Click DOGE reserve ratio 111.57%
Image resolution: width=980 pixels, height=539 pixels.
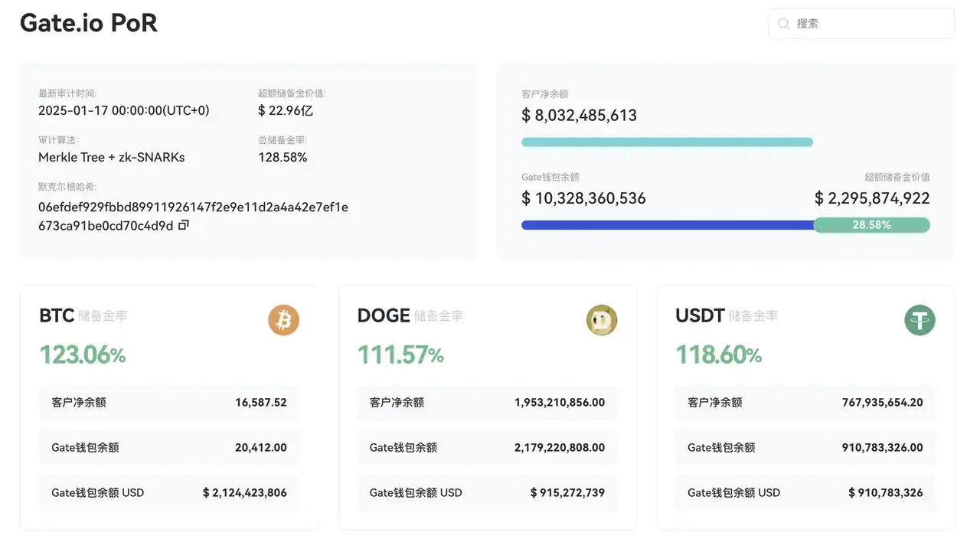(x=400, y=354)
